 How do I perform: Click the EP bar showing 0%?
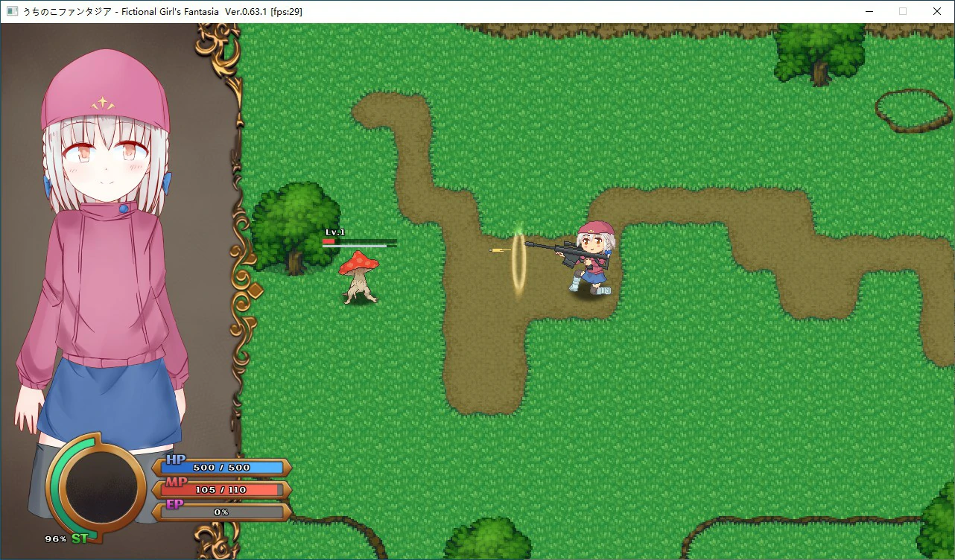pyautogui.click(x=221, y=512)
